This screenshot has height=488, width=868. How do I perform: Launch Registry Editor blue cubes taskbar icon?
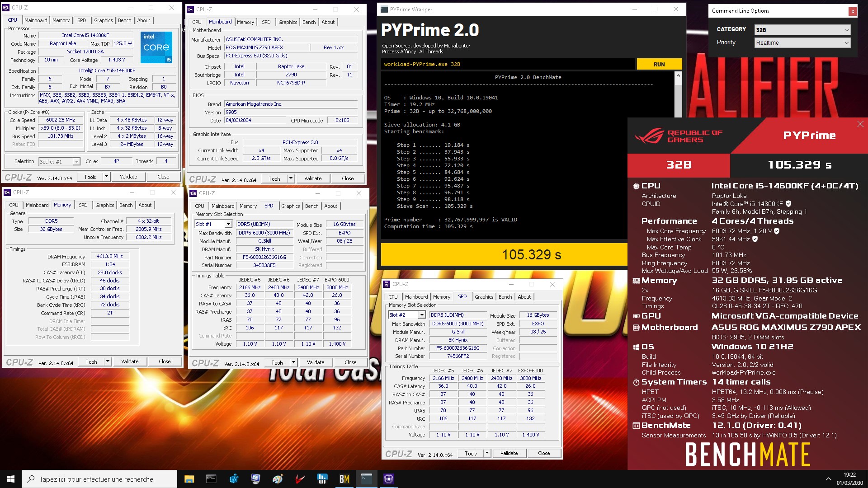pos(233,479)
